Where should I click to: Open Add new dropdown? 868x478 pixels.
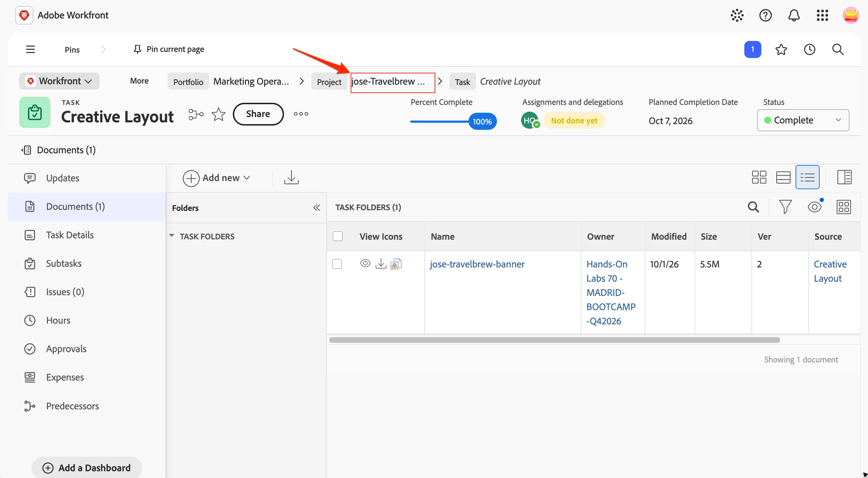coord(217,178)
